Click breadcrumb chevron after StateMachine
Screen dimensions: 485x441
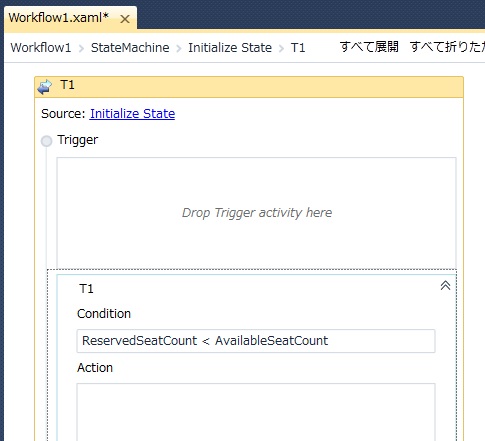tap(179, 49)
